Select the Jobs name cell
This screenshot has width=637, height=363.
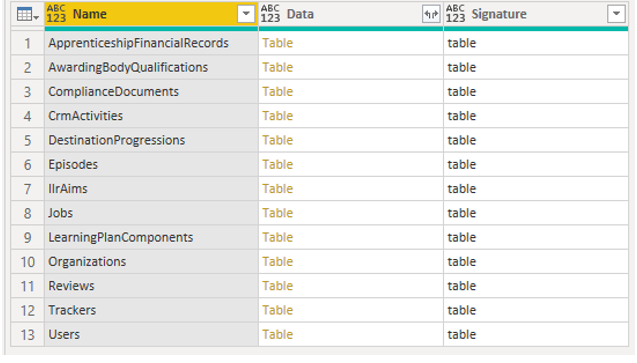(151, 213)
